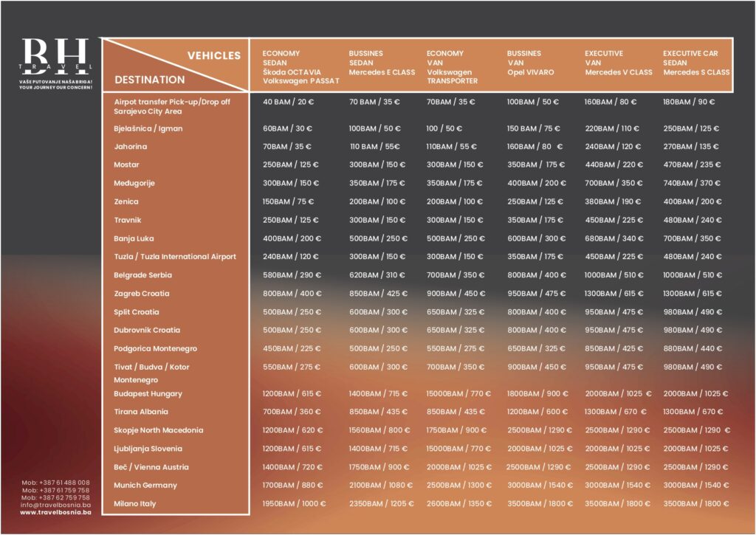
Task: Select the Bussines Sedan Mercedes E Class header
Action: [382, 63]
